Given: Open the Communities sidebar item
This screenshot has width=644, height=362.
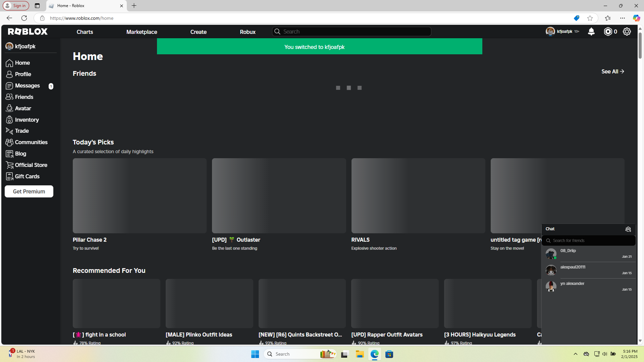Looking at the screenshot, I should [31, 142].
